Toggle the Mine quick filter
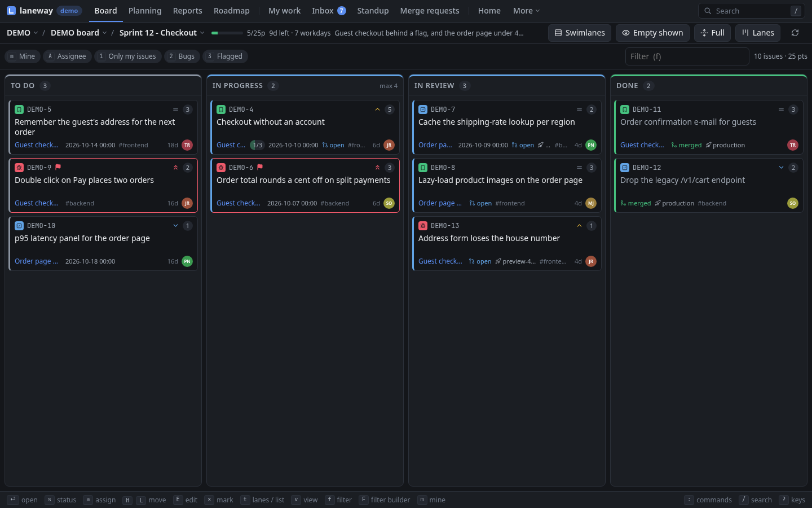Viewport: 812px width, 508px height. [23, 56]
